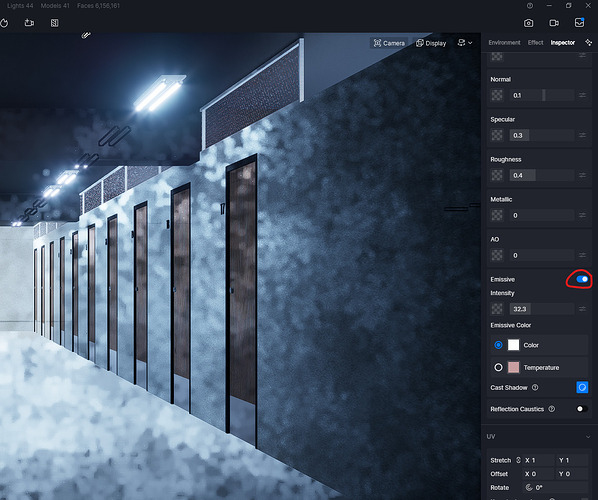
Task: Click the video recording icon
Action: 554,23
